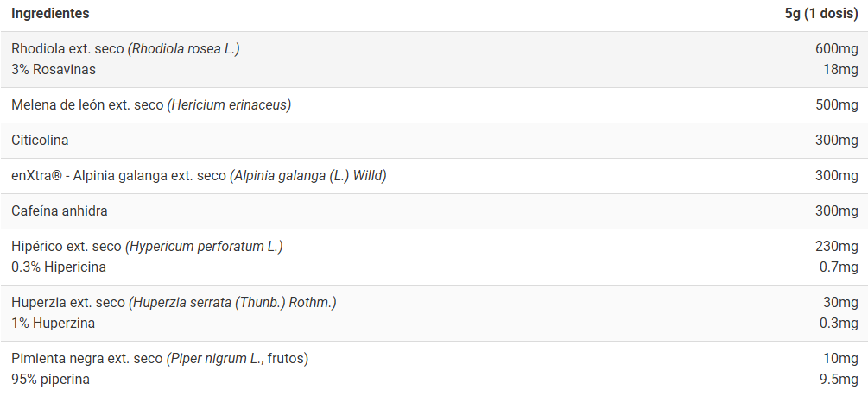Select the Pimienta negra ext. seco ingredient name
The width and height of the screenshot is (868, 396).
coord(159,358)
